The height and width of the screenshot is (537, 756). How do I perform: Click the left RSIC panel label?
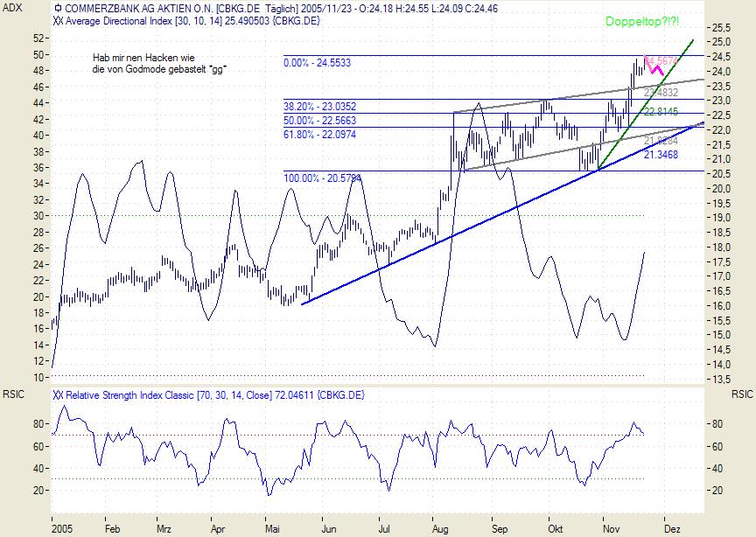16,394
